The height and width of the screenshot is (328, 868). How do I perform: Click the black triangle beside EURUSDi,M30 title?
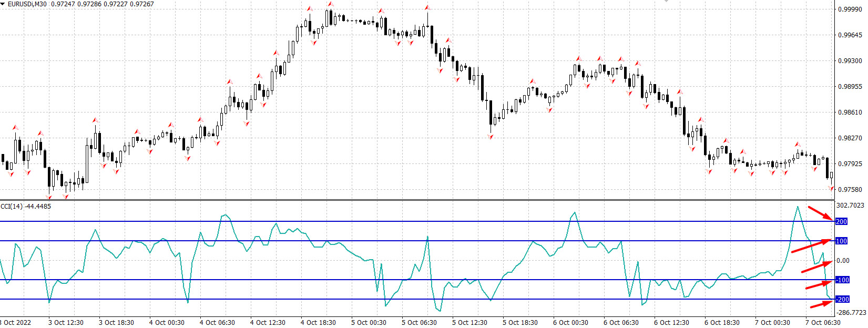(x=3, y=4)
